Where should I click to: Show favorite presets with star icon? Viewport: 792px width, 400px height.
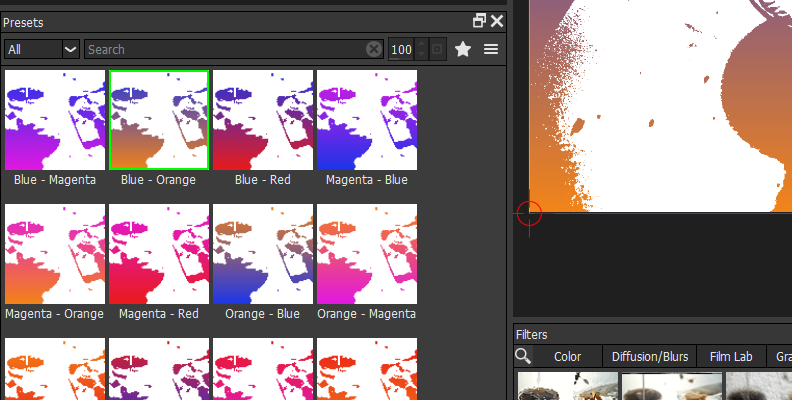tap(463, 49)
